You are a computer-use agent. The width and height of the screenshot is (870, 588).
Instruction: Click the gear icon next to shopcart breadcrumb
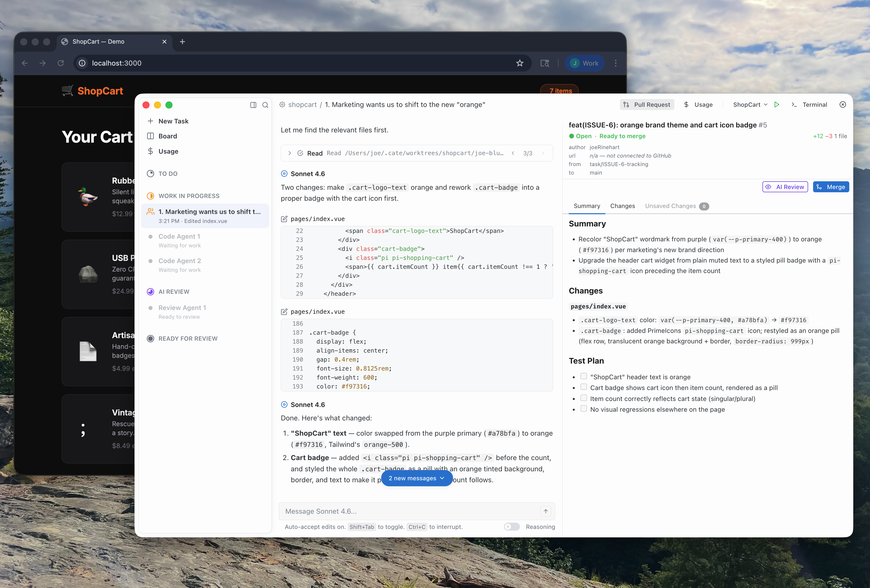tap(282, 105)
